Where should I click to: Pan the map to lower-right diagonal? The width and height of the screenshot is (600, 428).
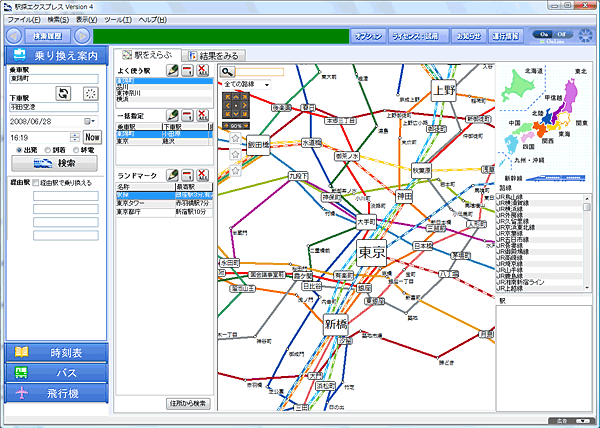(244, 114)
